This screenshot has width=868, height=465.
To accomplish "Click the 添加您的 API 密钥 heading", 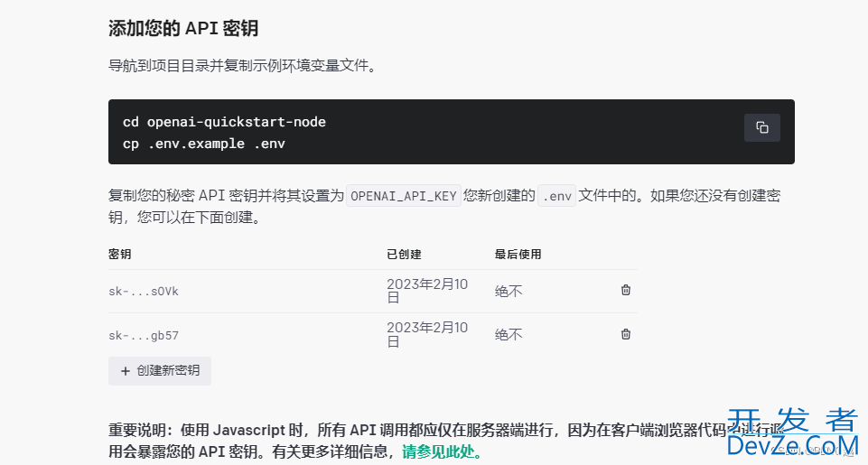I will (183, 28).
